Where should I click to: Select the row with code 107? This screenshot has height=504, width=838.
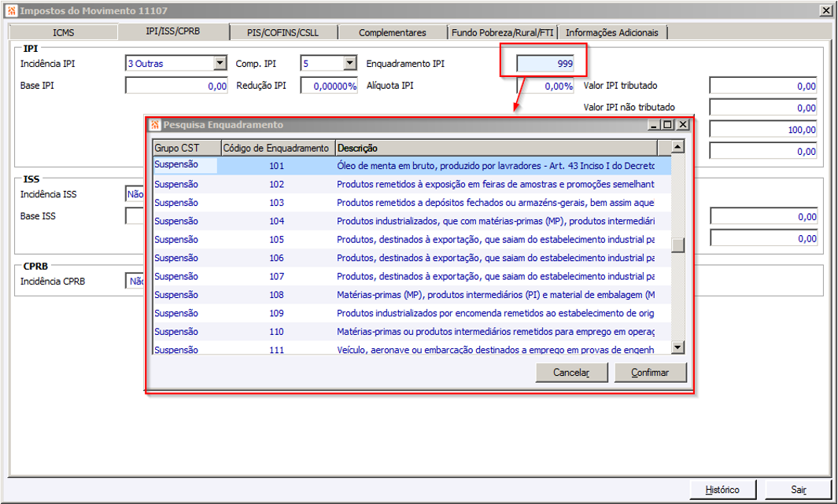pyautogui.click(x=412, y=276)
